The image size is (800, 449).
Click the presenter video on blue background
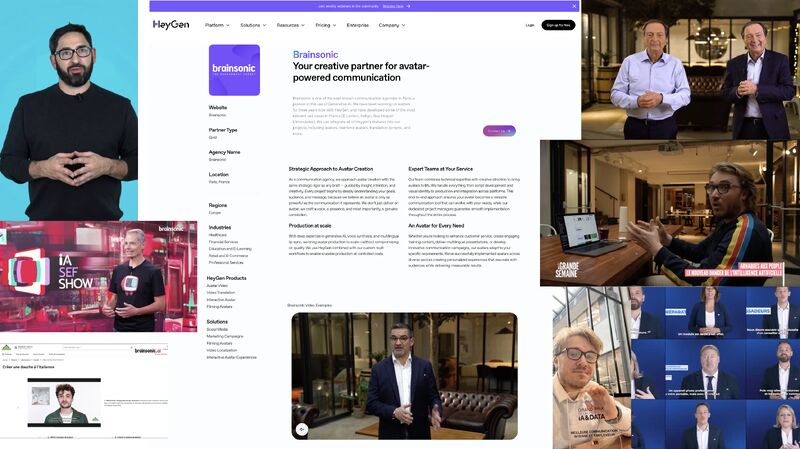click(69, 110)
